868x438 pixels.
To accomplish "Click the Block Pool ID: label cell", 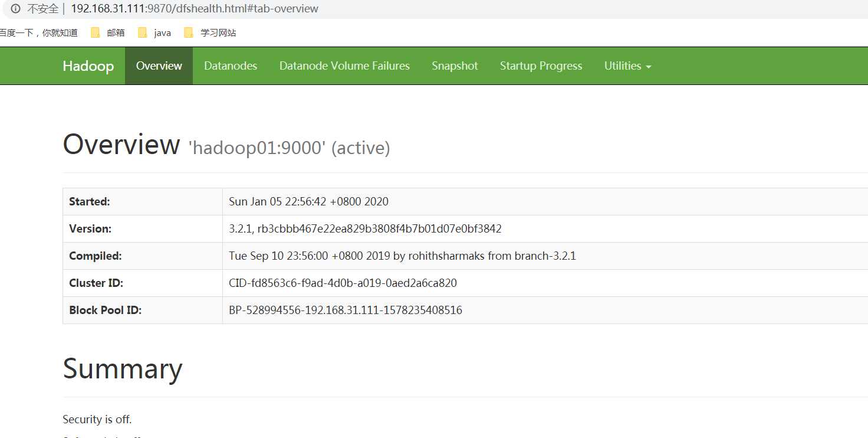I will pos(143,310).
